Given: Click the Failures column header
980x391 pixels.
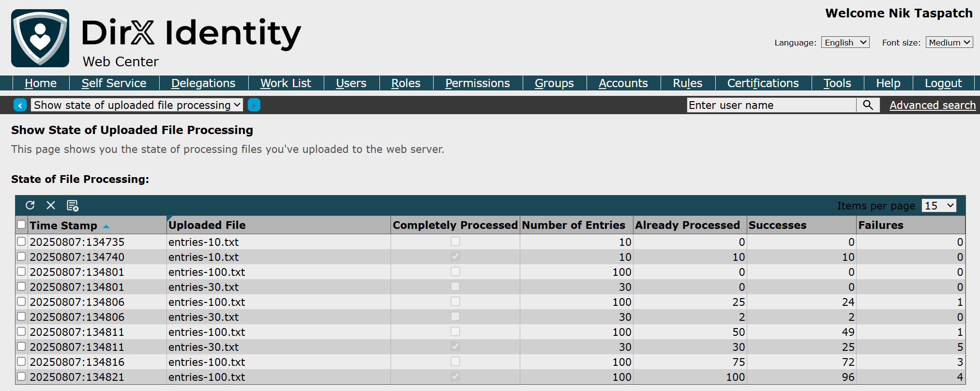Looking at the screenshot, I should pos(881,225).
